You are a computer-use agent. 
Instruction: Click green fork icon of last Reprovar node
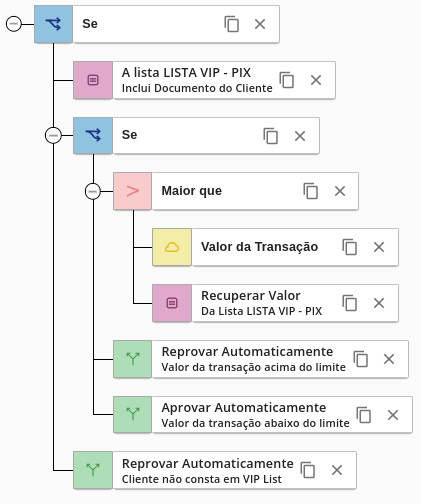(93, 470)
